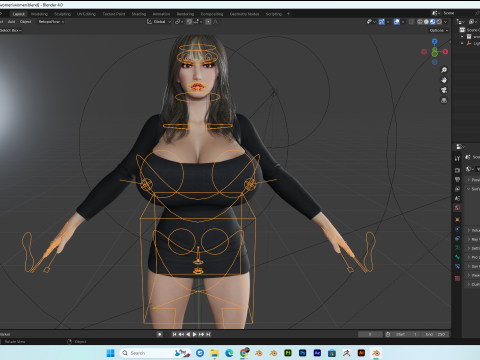The height and width of the screenshot is (360, 480).
Task: Open the Add menu in viewport header
Action: [x=12, y=22]
